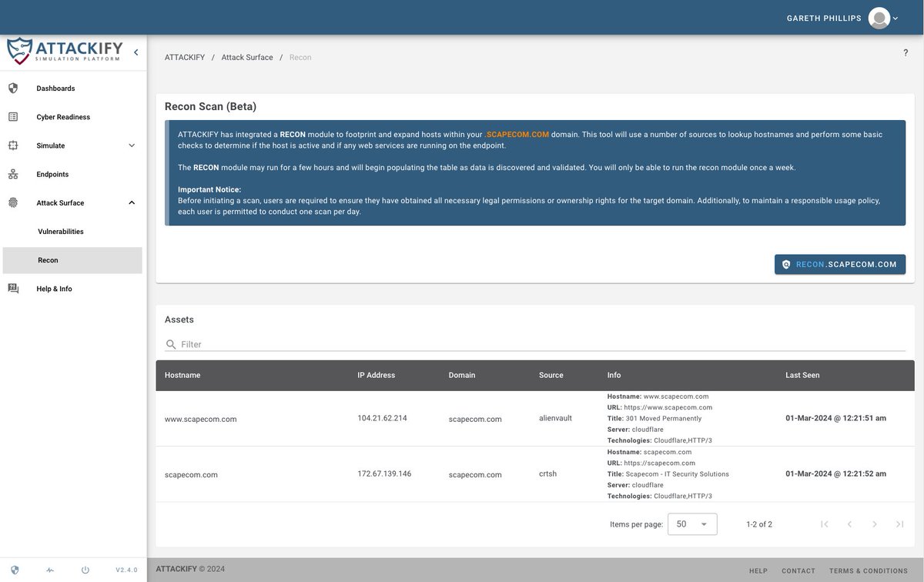Go to next page of assets

point(875,524)
